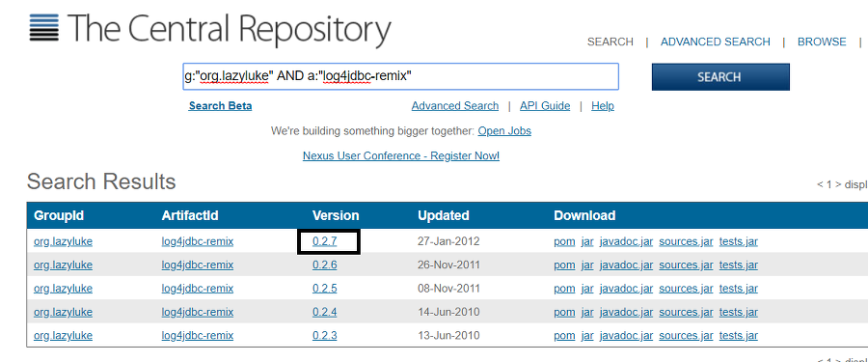Download sources.jar for version 0.2.7

click(686, 241)
